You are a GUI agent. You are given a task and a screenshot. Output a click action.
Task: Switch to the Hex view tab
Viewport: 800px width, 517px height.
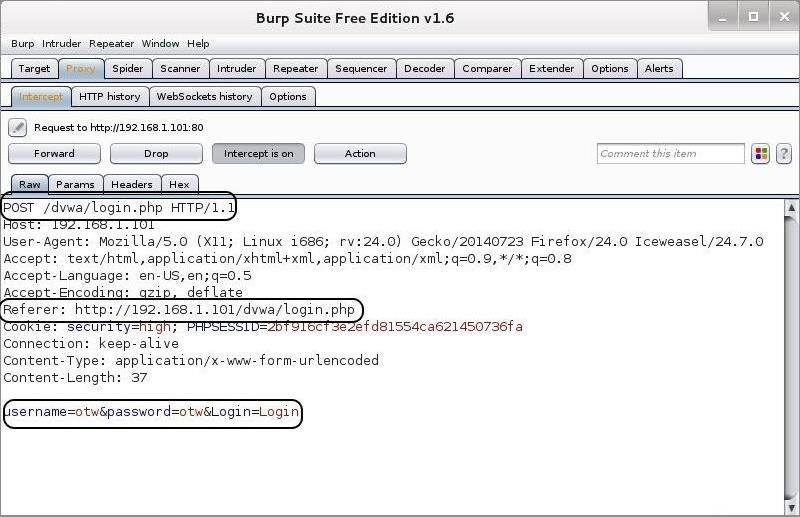[x=179, y=184]
